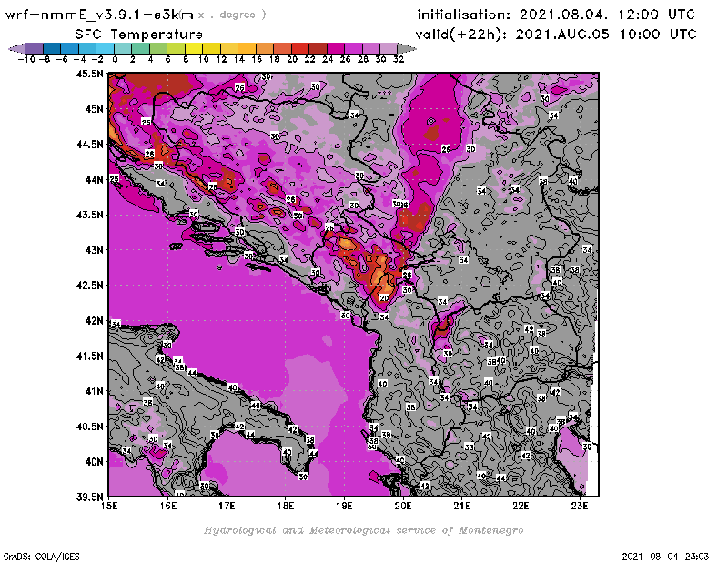Click the 'GrADS: COLA/IGES' credit text
728x562 pixels.
(x=41, y=557)
